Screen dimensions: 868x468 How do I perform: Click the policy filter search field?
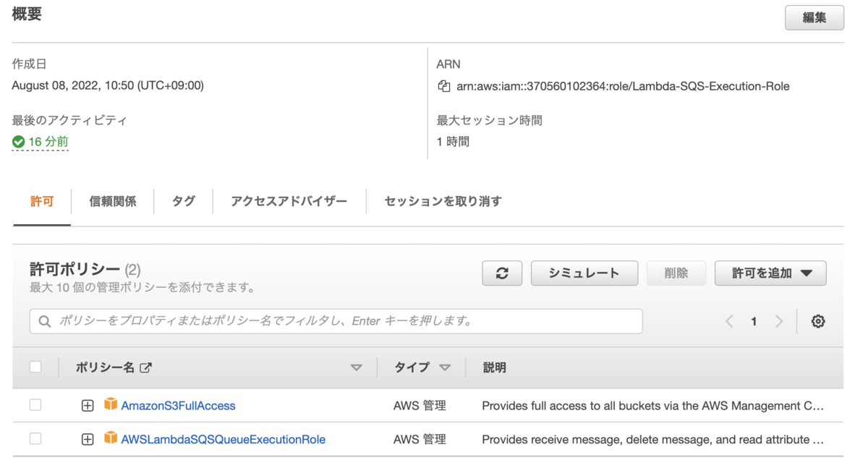click(x=336, y=321)
